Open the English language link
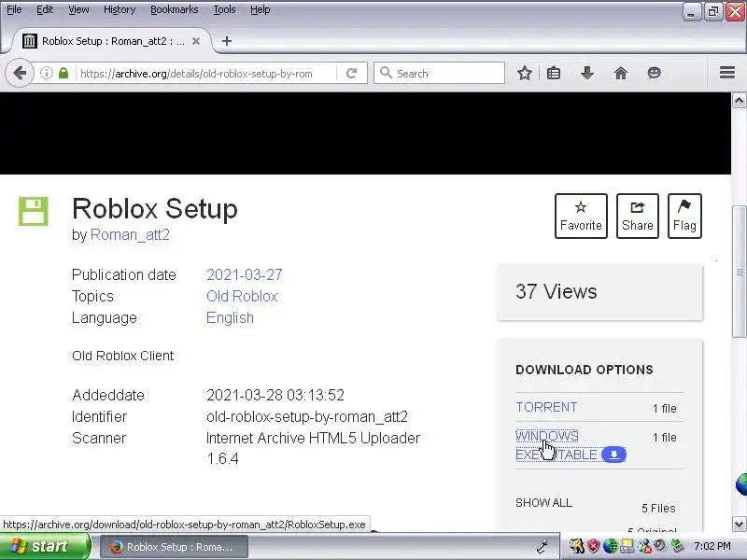The width and height of the screenshot is (747, 560). point(230,317)
